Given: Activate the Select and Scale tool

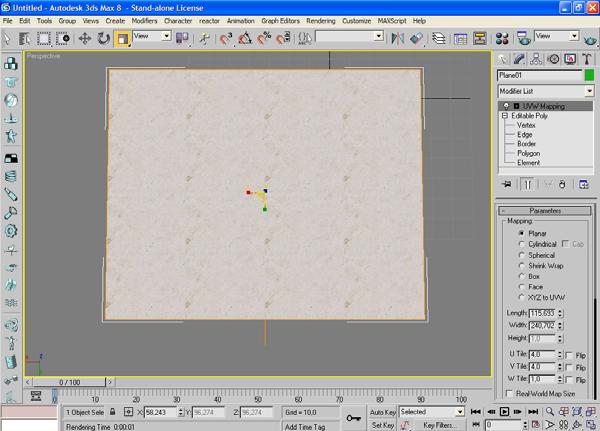Looking at the screenshot, I should [122, 39].
